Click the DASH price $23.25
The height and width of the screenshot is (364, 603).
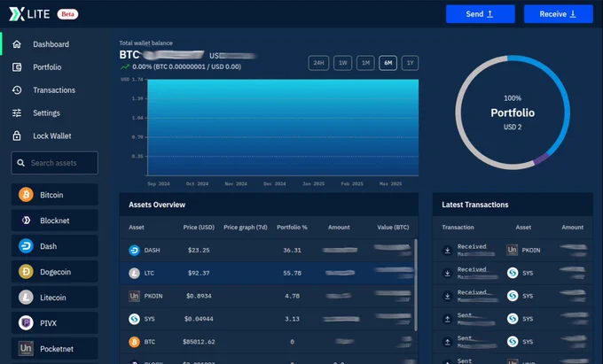coord(199,251)
